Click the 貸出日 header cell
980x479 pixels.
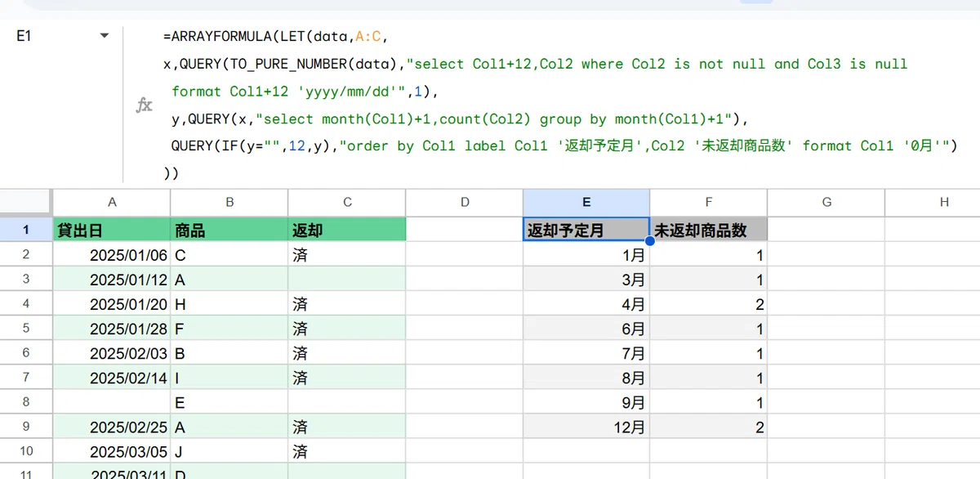coord(112,230)
